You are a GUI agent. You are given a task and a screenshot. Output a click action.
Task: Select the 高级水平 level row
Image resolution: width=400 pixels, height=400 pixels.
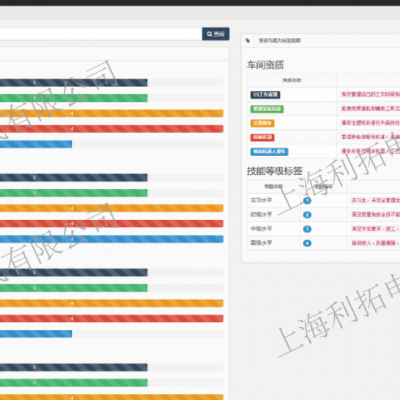point(323,243)
